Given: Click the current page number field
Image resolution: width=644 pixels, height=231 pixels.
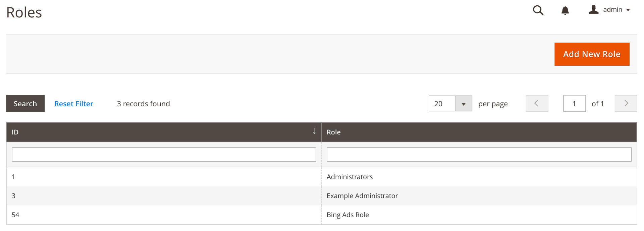Looking at the screenshot, I should click(x=575, y=104).
